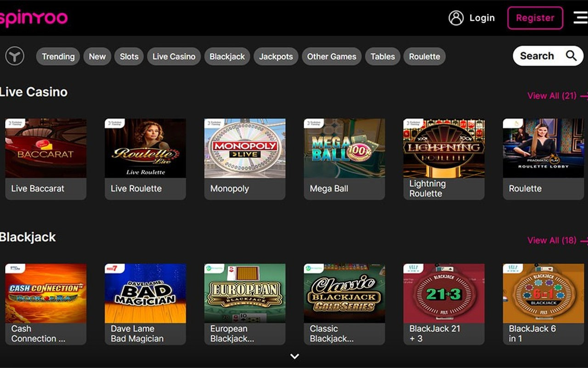Click the 'BlackJack 6 in 1' card title
Viewport: 588px width, 368px height.
[x=532, y=333]
